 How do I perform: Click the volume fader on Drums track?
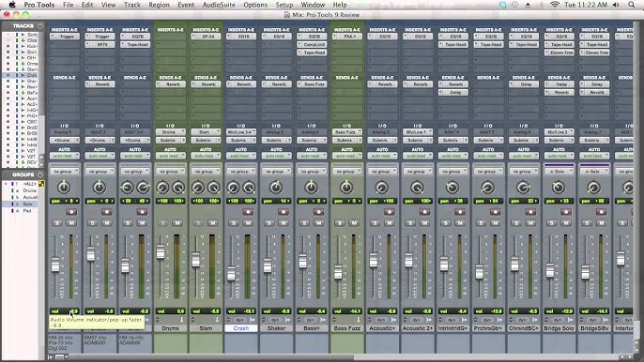coord(161,251)
